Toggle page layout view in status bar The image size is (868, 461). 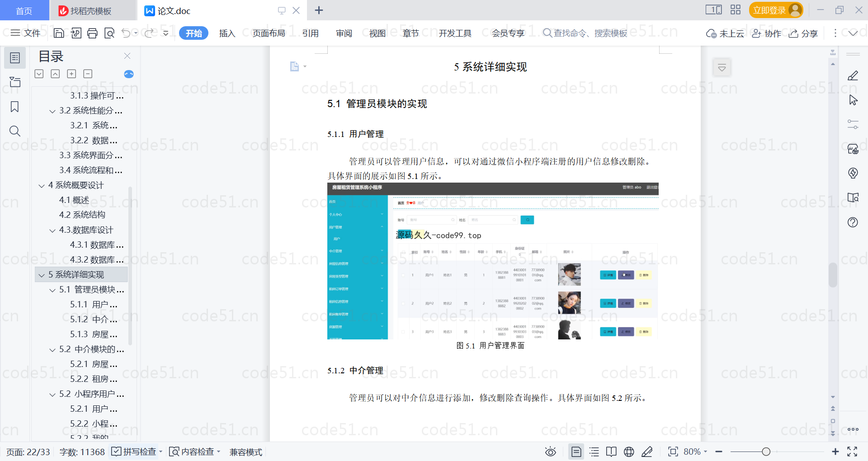(576, 452)
